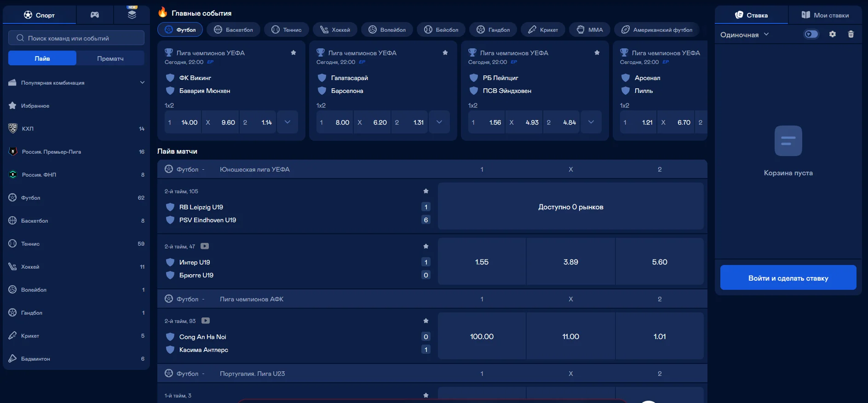
Task: Open the esports gamepad icon tab
Action: [x=94, y=15]
